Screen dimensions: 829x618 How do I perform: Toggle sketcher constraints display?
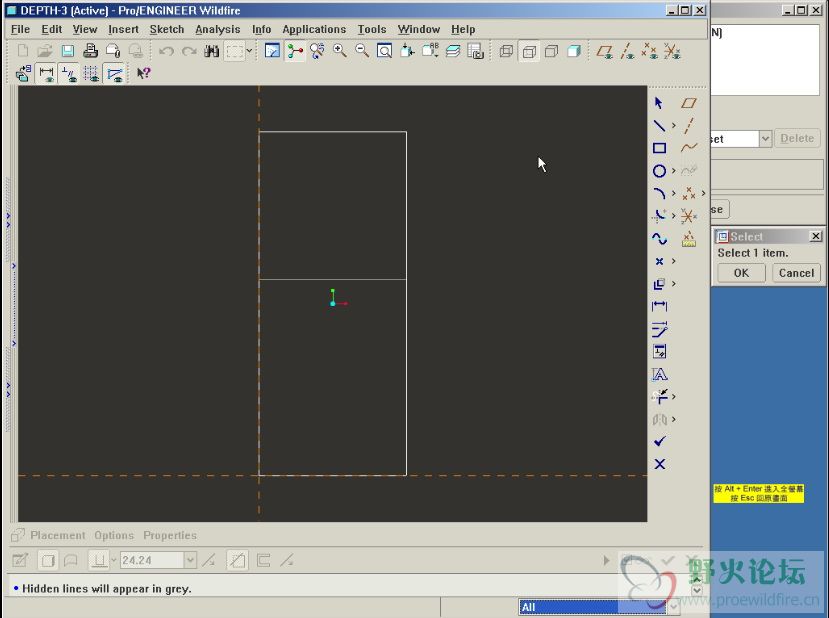coord(69,73)
